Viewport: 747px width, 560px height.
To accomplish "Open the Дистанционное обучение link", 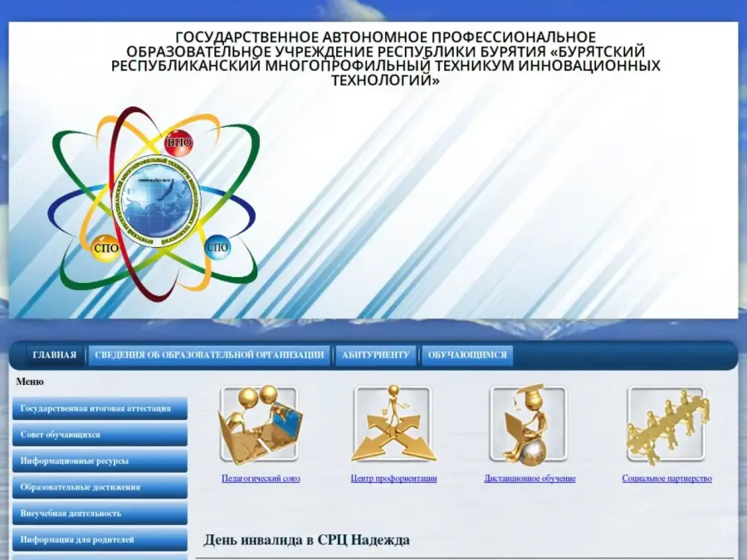I will [530, 479].
